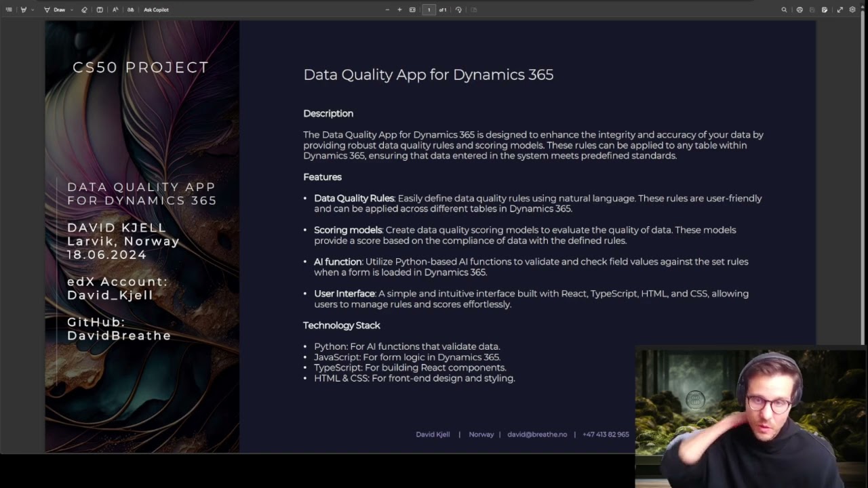Click the TypeScript React components line

[x=410, y=368]
